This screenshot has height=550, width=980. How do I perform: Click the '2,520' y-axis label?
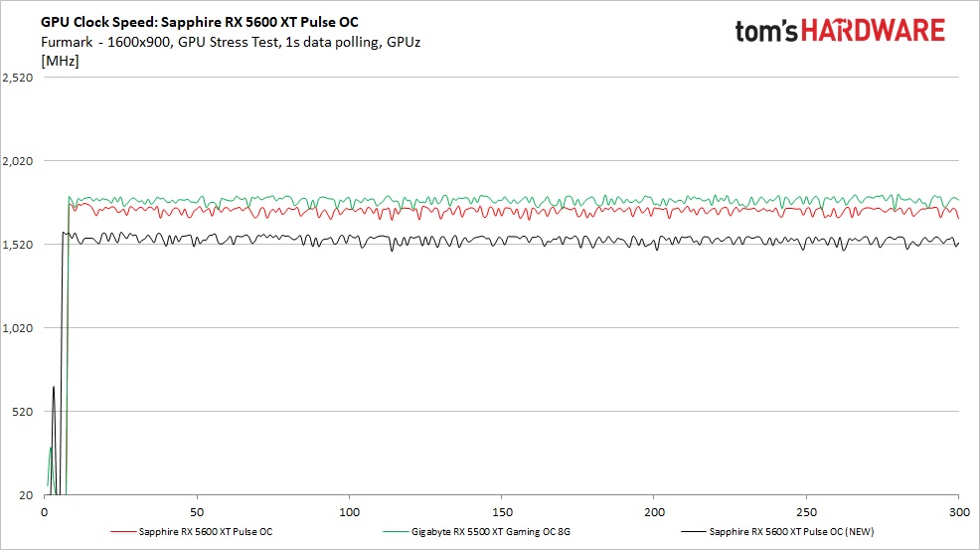pyautogui.click(x=18, y=78)
